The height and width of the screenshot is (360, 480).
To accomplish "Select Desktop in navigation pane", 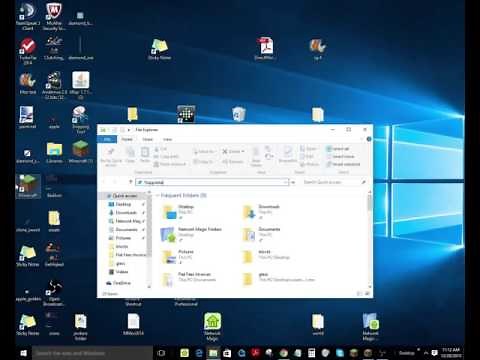I will pos(123,204).
